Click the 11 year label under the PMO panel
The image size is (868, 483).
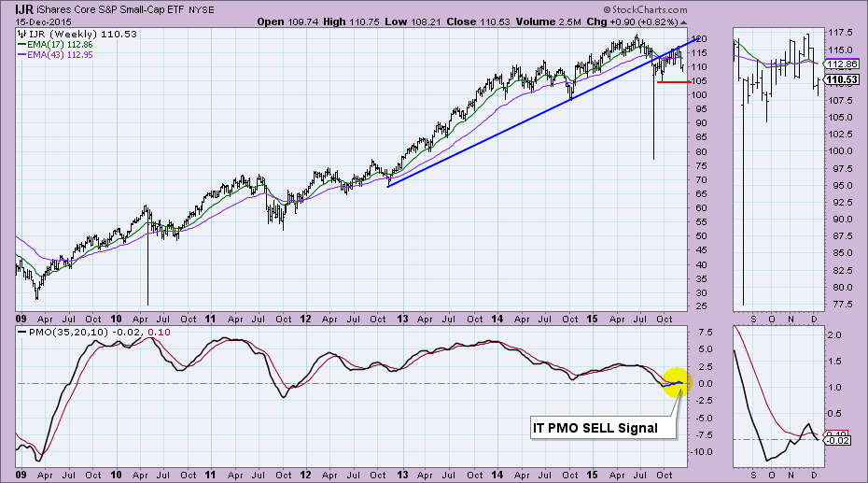210,476
